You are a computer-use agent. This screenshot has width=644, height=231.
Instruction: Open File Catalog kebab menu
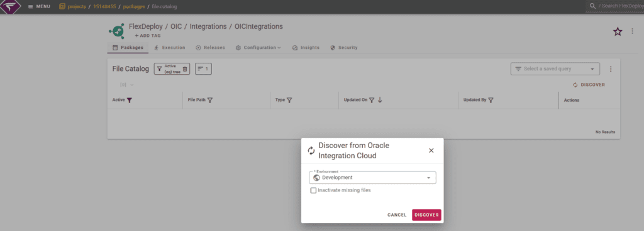(611, 69)
